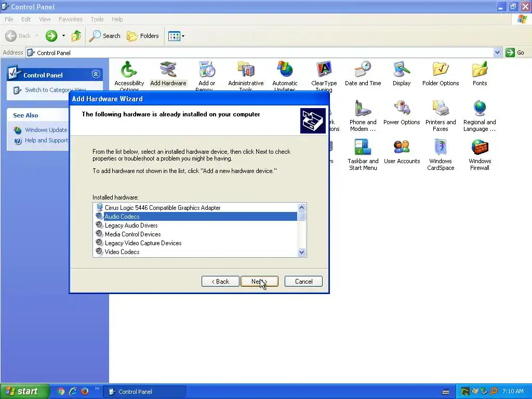Open Automatic Updates icon
The image size is (532, 399).
tap(285, 76)
